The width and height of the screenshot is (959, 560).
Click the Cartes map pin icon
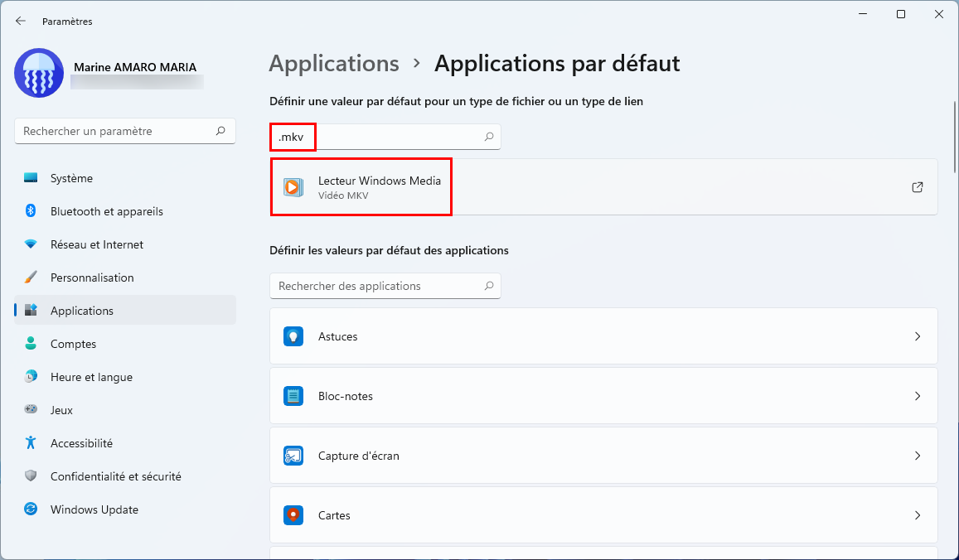[x=293, y=514]
